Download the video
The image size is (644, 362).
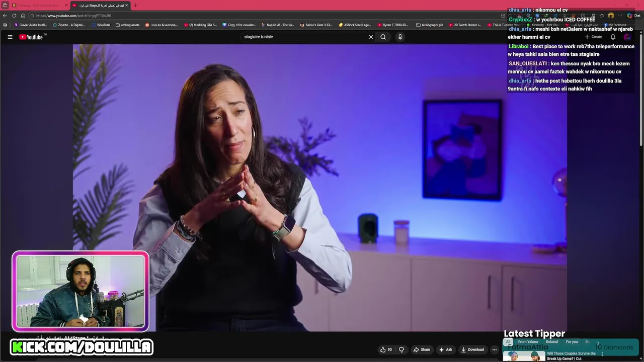[472, 349]
